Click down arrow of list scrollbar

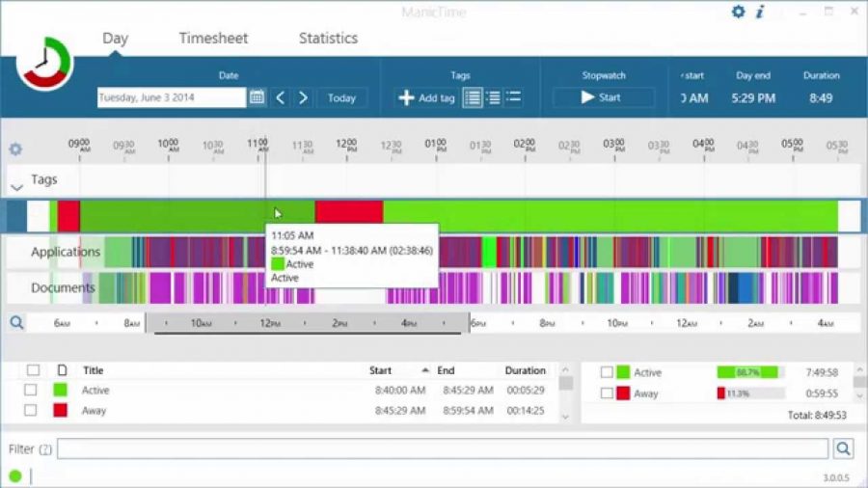coord(565,417)
